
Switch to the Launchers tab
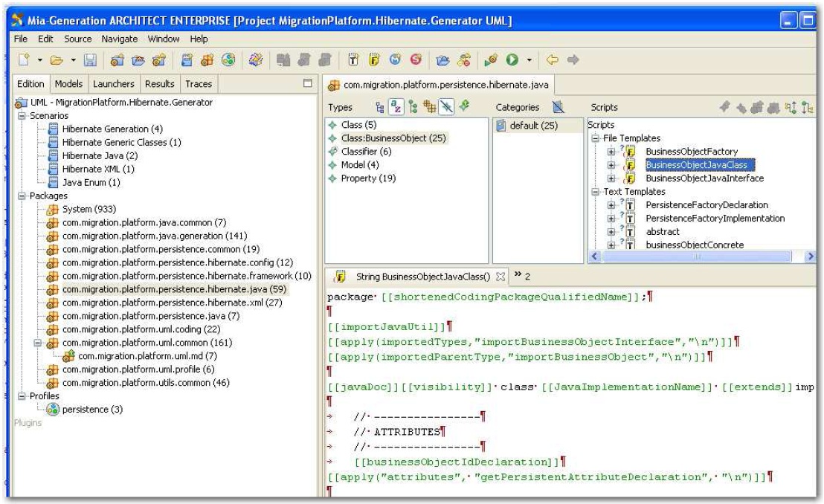click(114, 84)
